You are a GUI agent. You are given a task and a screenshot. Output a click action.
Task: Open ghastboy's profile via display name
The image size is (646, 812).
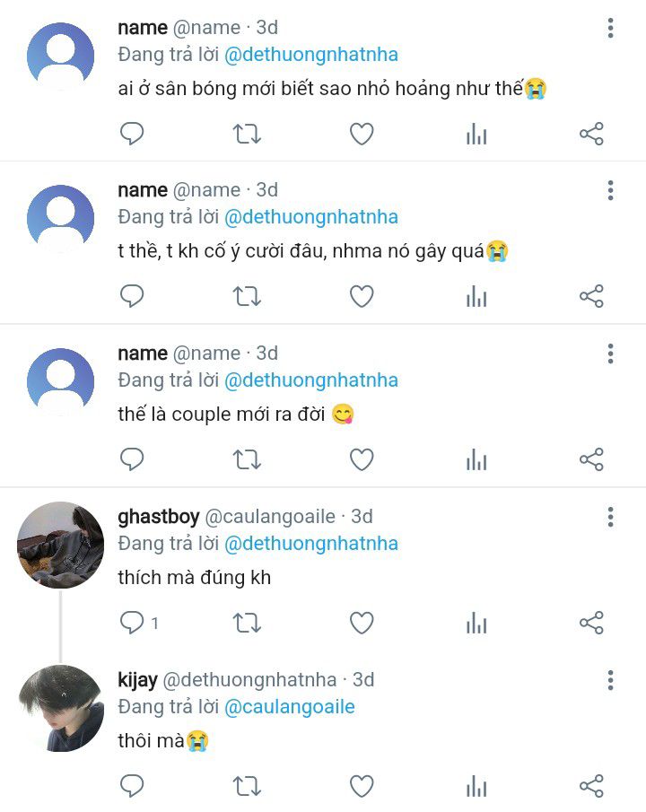pyautogui.click(x=159, y=517)
